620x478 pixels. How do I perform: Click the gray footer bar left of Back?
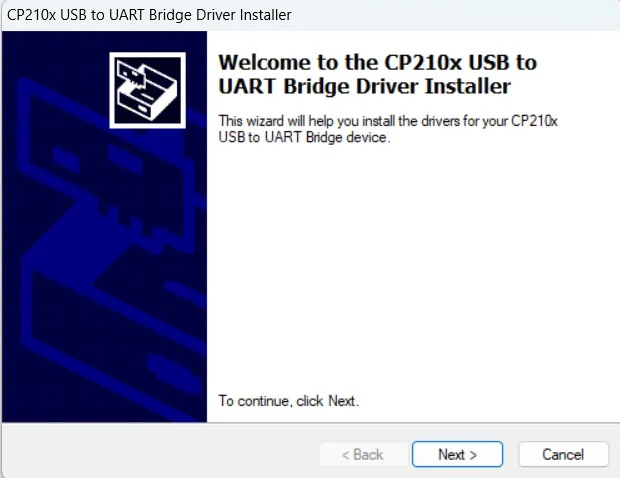click(x=160, y=451)
